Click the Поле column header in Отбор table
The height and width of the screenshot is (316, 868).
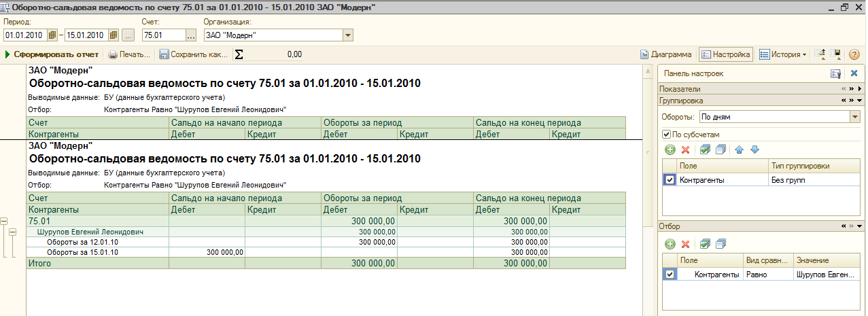(710, 260)
